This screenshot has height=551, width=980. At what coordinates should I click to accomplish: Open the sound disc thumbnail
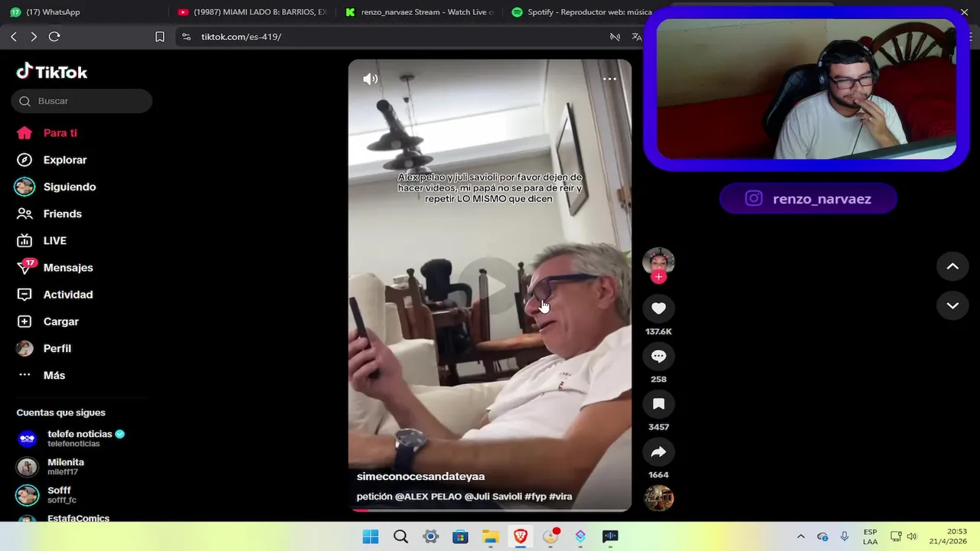[x=658, y=498]
